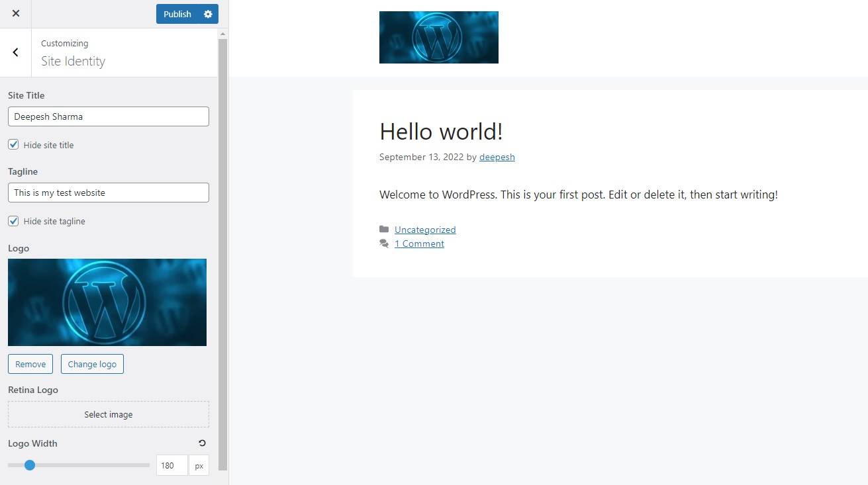Open the Uncategorized category link
This screenshot has height=485, width=868.
tap(425, 230)
